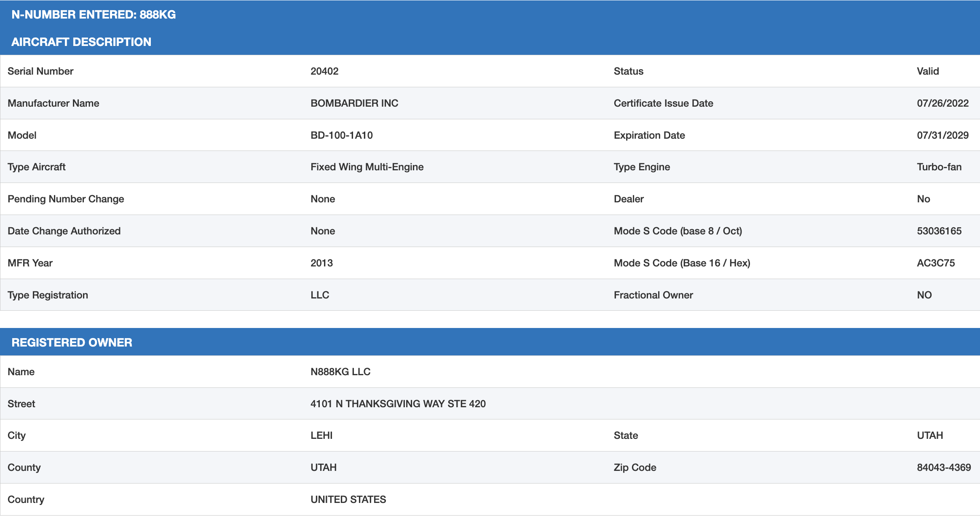Click the model value BD-100-1A10

341,135
